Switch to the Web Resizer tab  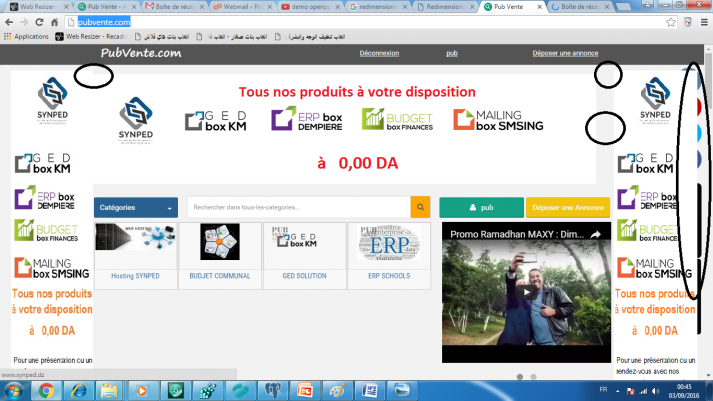tap(39, 7)
